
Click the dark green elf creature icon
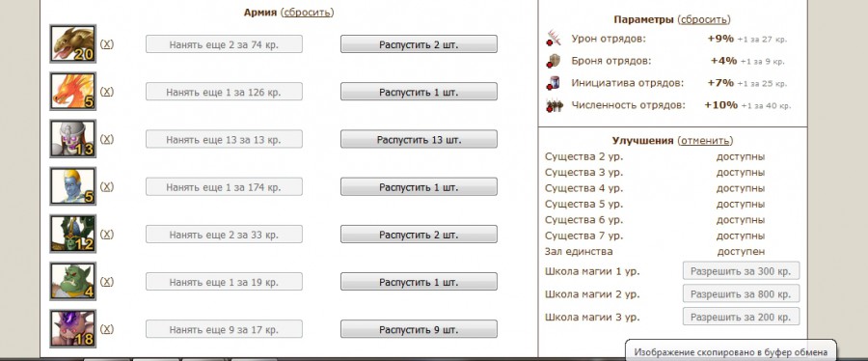coord(73,234)
